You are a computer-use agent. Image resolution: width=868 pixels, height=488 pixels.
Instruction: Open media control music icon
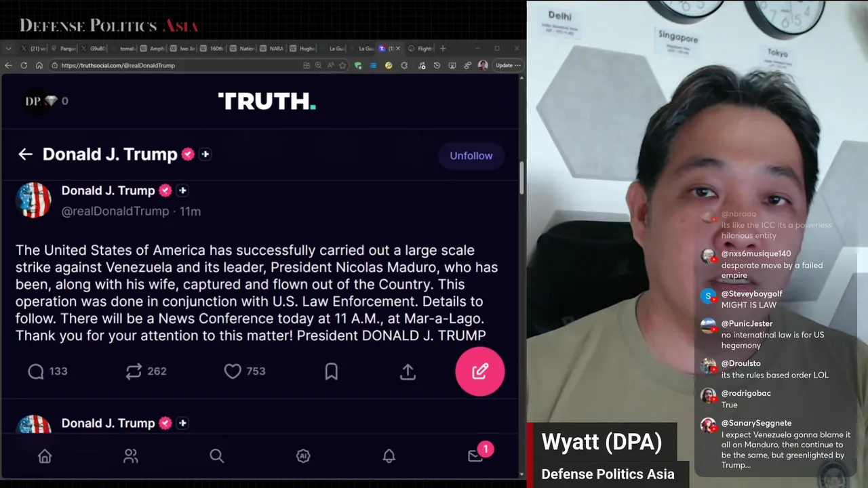422,65
